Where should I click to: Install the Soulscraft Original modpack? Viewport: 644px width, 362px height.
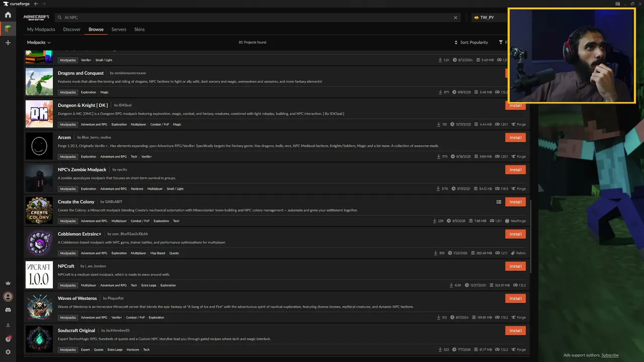click(x=515, y=331)
